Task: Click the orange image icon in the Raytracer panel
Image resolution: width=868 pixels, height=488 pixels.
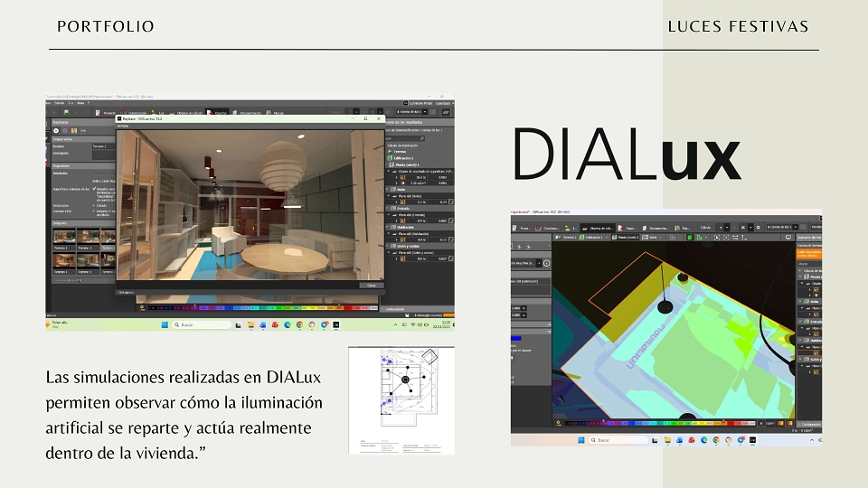Action: pyautogui.click(x=73, y=130)
